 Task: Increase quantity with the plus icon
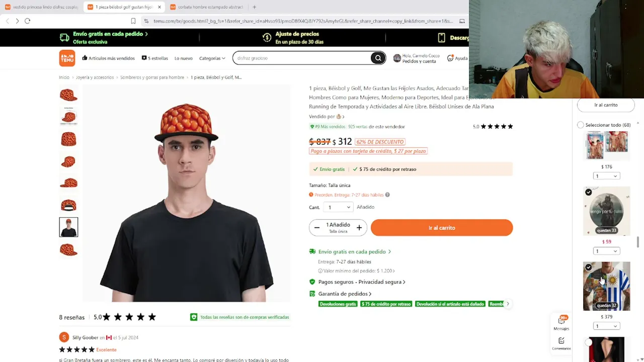point(359,228)
